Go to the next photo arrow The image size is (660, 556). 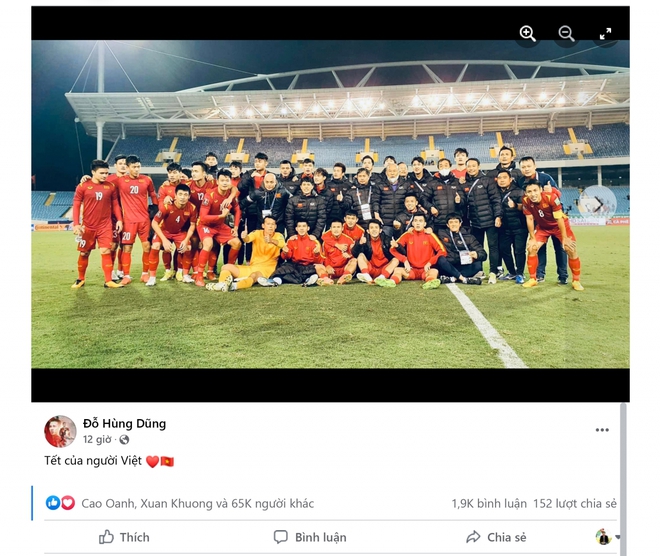click(x=598, y=204)
